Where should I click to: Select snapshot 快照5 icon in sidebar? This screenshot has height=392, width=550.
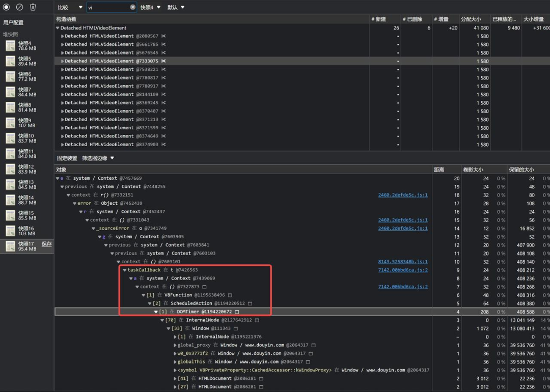[11, 61]
